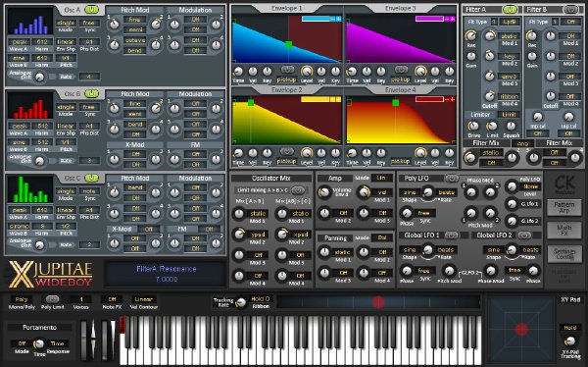588x367 pixels.
Task: Open the Panning Mode 'Bal' selector
Action: pyautogui.click(x=381, y=237)
